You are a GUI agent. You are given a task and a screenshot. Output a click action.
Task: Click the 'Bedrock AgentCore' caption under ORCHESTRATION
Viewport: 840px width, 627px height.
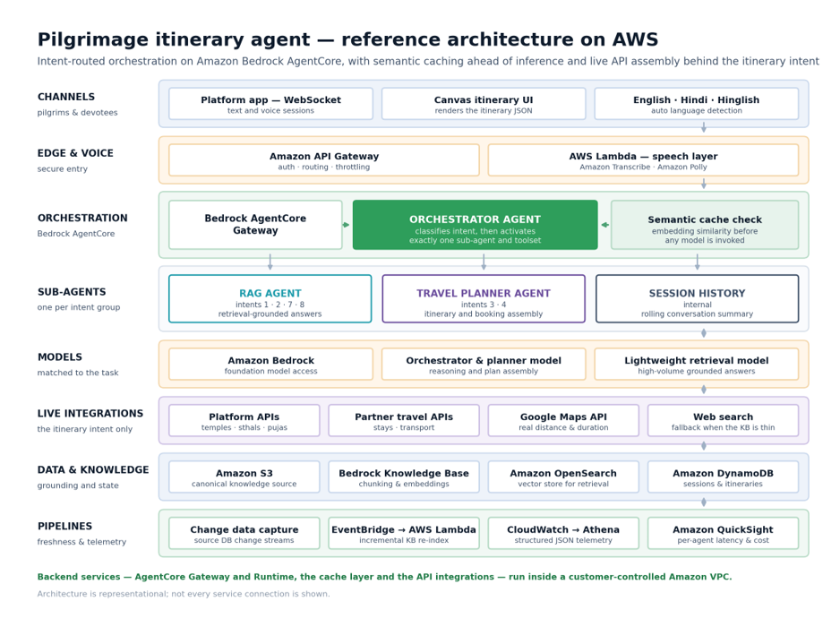click(x=76, y=234)
